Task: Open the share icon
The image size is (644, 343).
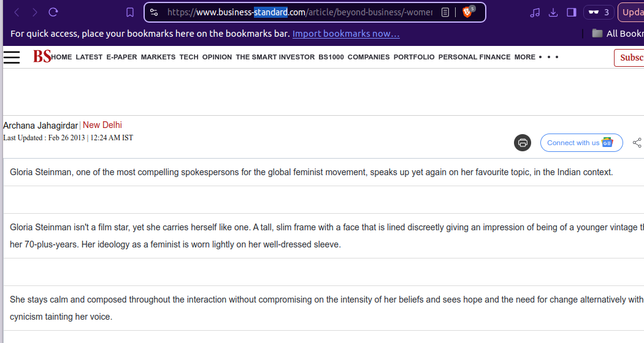Action: coord(637,143)
